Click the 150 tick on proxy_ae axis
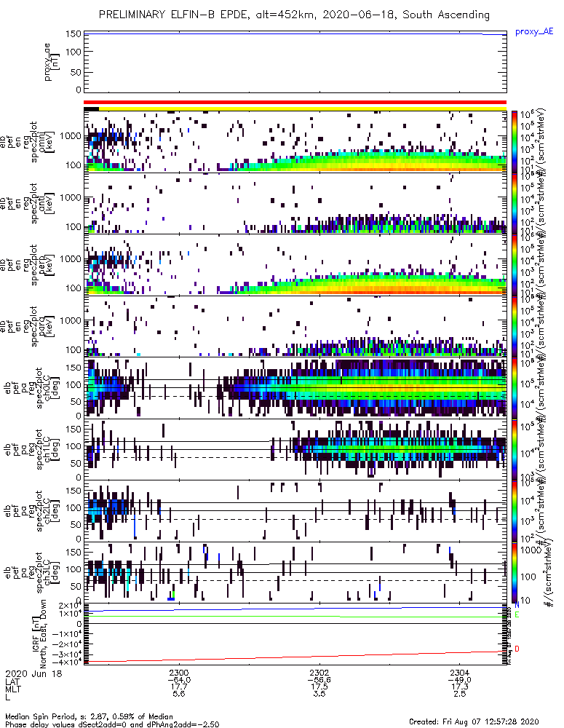Viewport: 564px width, 728px height. point(73,34)
